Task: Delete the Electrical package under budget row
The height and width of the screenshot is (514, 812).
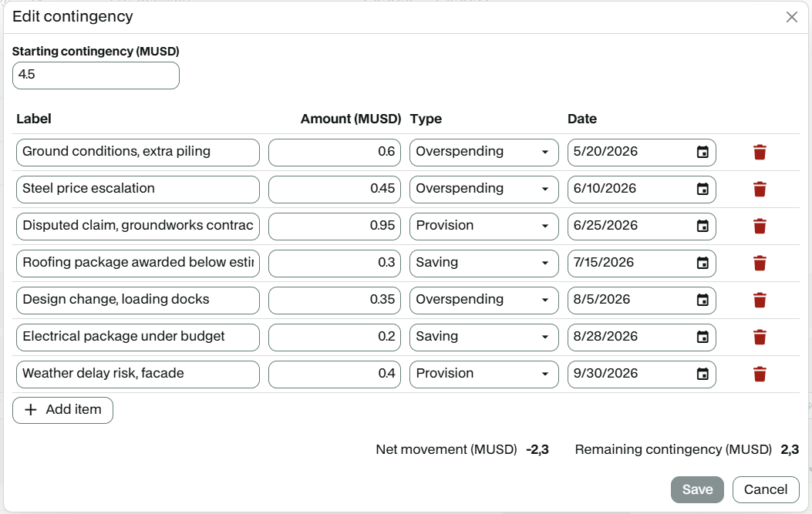Action: [x=760, y=338]
